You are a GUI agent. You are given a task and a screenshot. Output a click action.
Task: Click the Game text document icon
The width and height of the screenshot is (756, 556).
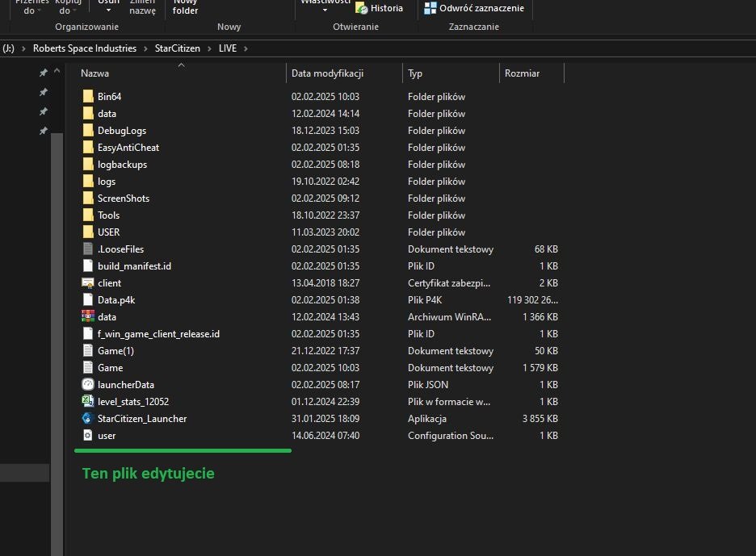88,367
